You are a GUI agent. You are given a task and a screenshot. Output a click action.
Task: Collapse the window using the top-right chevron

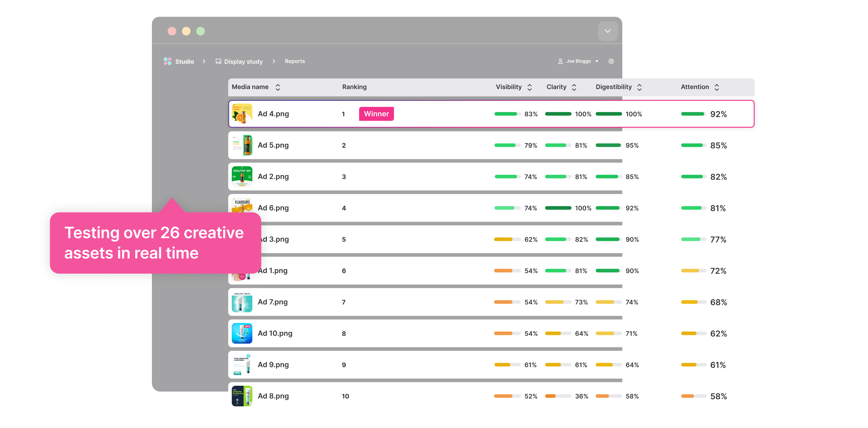point(608,31)
